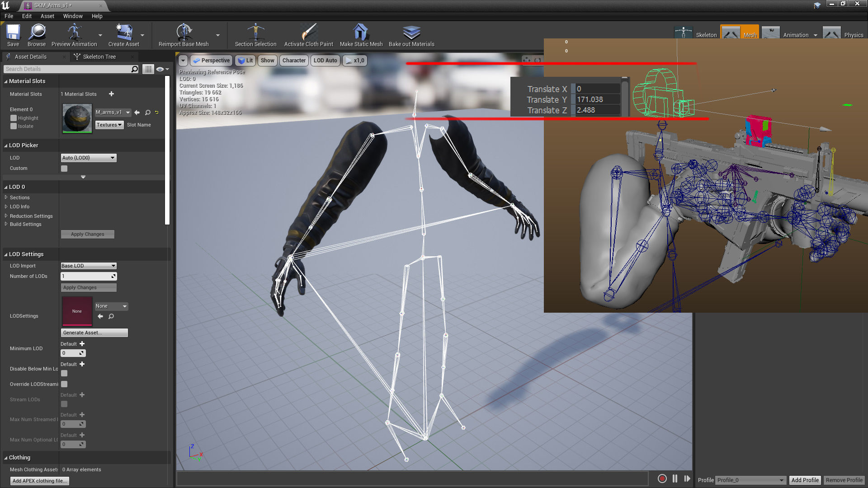Click the Save toolbar icon
Image resolution: width=868 pixels, height=488 pixels.
tap(13, 33)
